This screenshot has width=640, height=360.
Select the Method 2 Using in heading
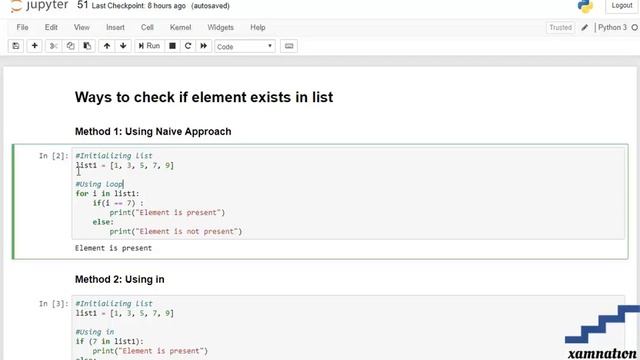tap(120, 279)
